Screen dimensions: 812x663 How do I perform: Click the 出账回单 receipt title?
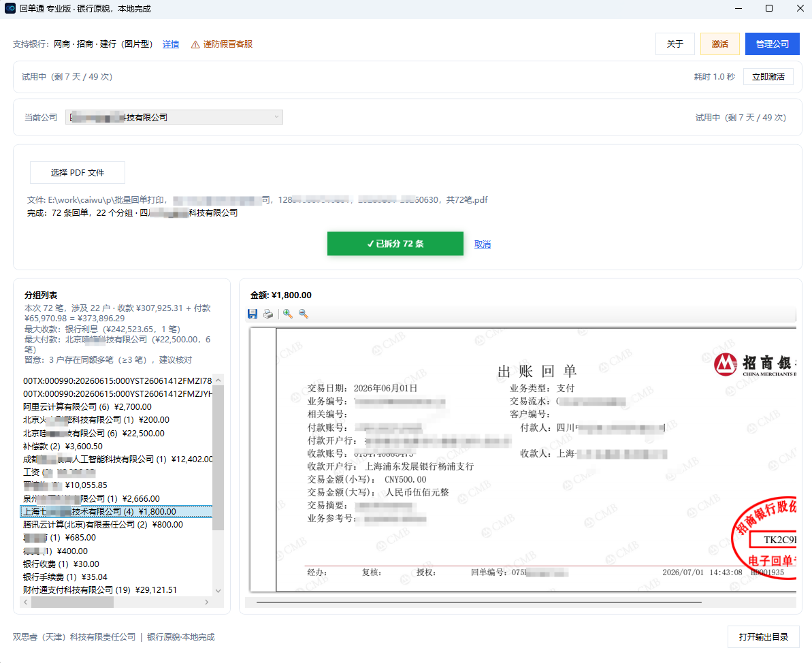(x=536, y=371)
